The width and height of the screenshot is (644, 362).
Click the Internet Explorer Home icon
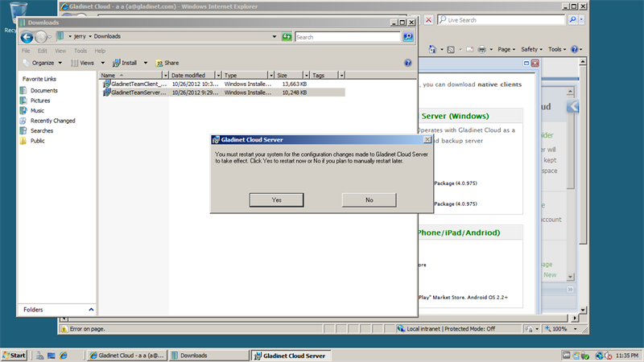pos(432,49)
